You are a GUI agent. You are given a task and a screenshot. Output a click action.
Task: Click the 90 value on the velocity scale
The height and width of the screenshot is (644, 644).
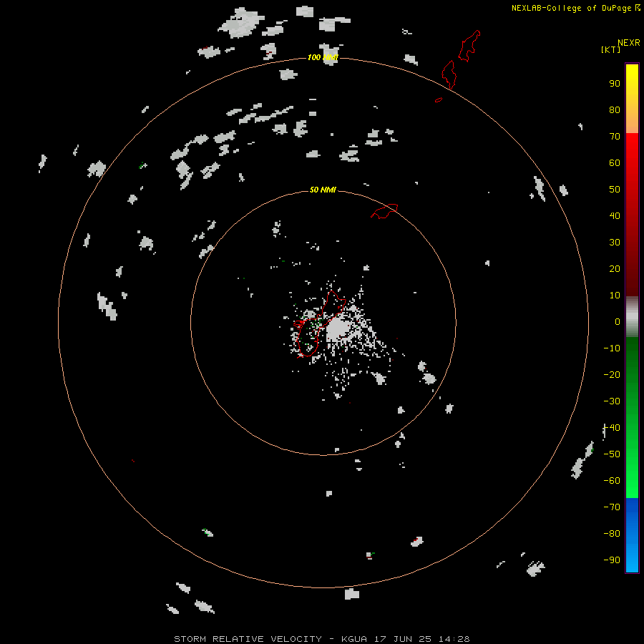(x=615, y=84)
